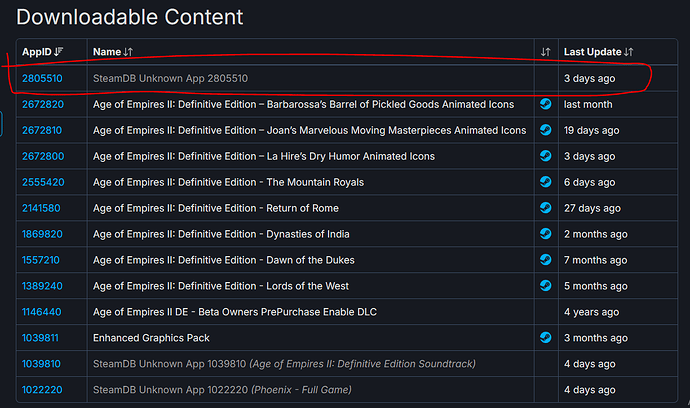
Task: Select 'Lords of the West' DLC name
Action: click(x=220, y=286)
